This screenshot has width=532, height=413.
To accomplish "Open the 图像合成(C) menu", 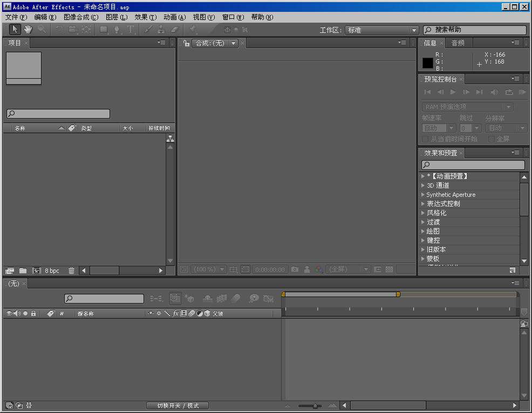I will (81, 17).
